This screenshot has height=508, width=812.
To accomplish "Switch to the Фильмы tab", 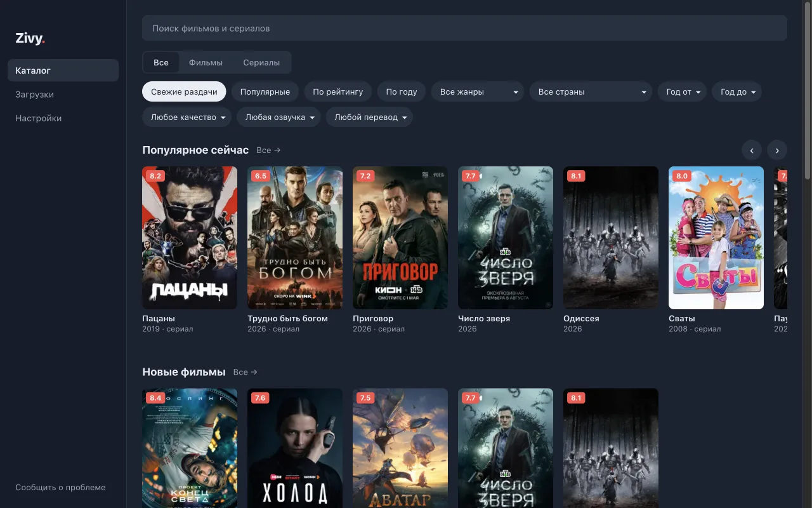I will point(206,62).
